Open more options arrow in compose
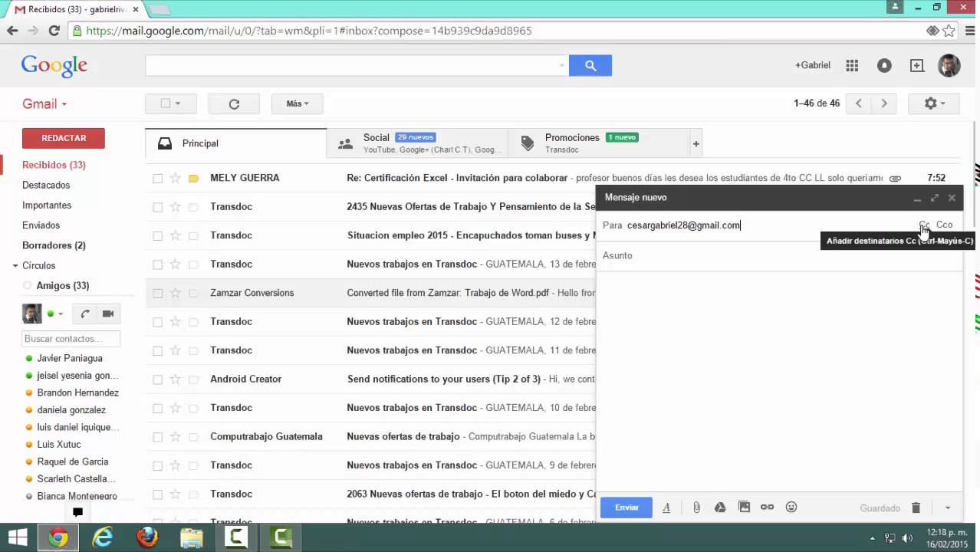The width and height of the screenshot is (980, 552). click(948, 508)
